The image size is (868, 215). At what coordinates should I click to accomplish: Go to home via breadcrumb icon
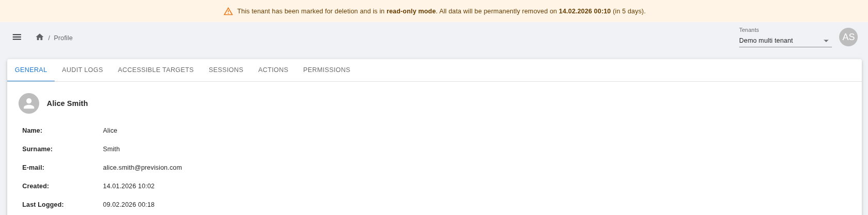coord(40,37)
